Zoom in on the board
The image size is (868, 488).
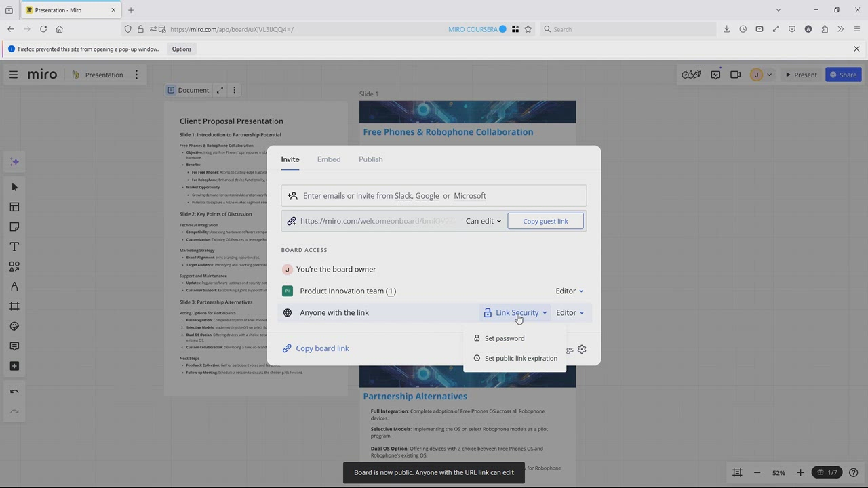tap(800, 472)
